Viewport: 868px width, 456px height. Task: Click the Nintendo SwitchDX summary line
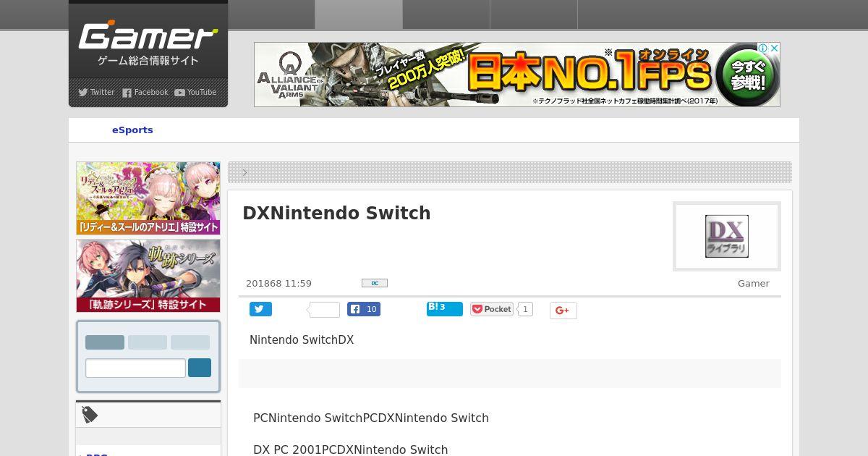(x=302, y=340)
